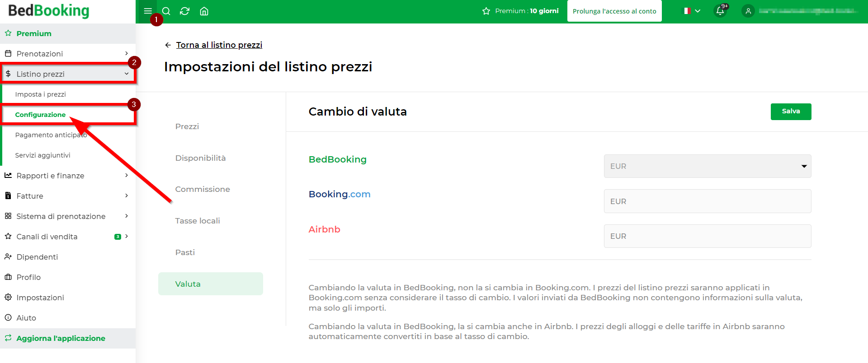
Task: Select the Valuta settings tab
Action: coord(211,284)
